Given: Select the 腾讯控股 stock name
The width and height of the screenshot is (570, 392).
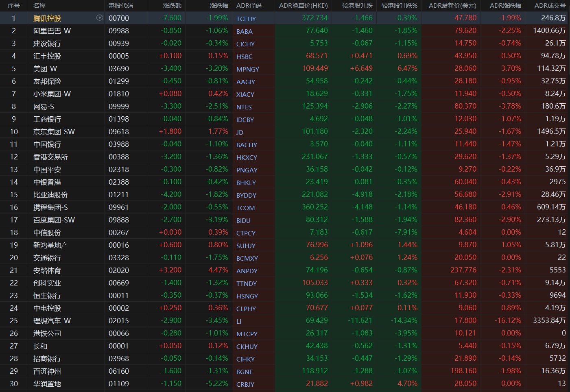Looking at the screenshot, I should (x=47, y=18).
